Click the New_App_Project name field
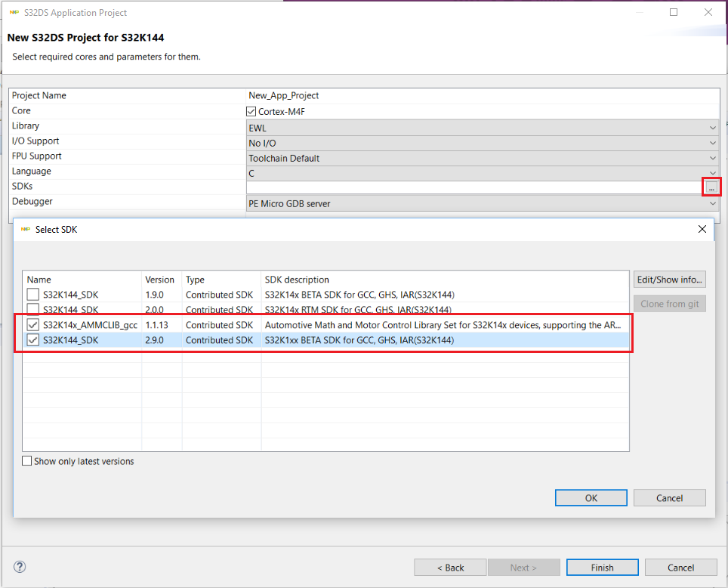This screenshot has width=728, height=588. [483, 95]
